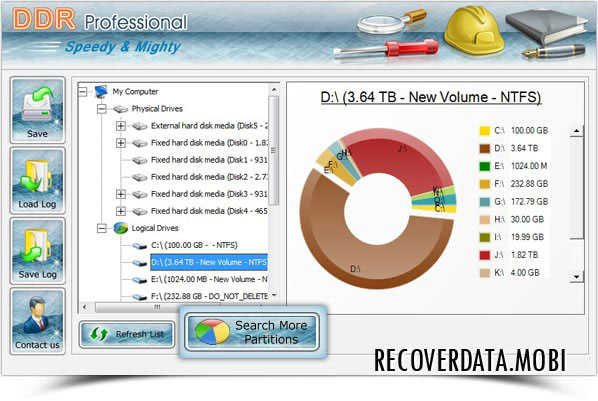Click the yellow C:\ legend swatch
Viewport: 598px width, 401px height.
tap(484, 131)
